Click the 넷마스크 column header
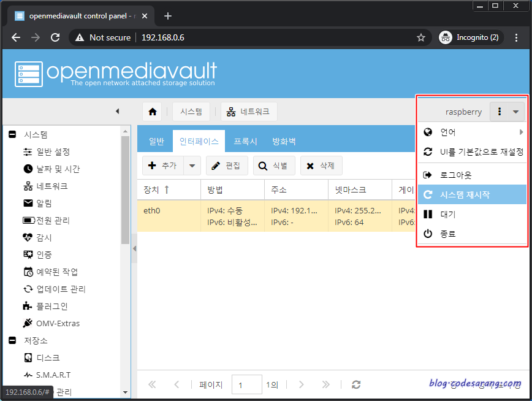Image resolution: width=532 pixels, height=401 pixels. [360, 190]
